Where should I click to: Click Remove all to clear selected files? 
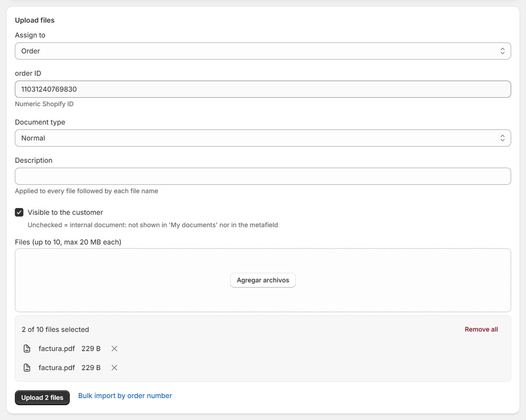[x=481, y=329]
